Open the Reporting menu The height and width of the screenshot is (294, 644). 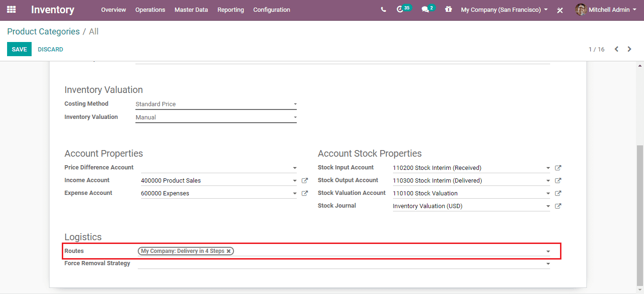[231, 9]
